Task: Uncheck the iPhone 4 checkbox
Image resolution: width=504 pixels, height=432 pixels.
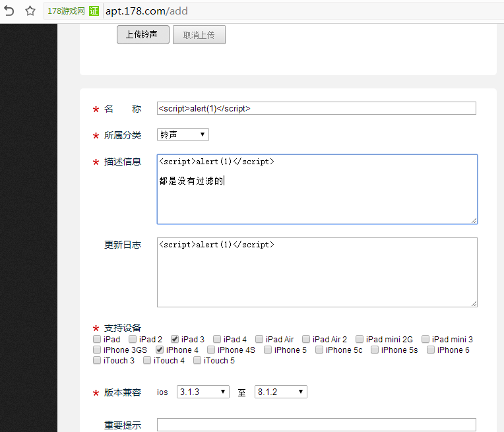Action: pos(160,350)
